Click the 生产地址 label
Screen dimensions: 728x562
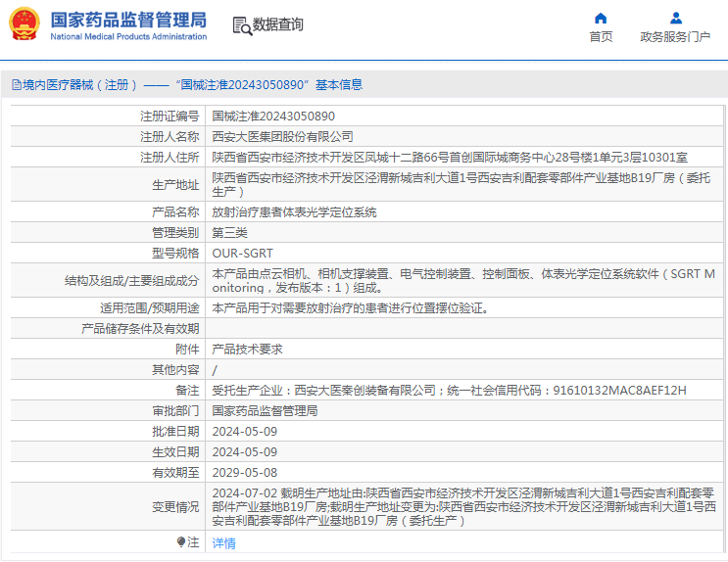(x=175, y=185)
